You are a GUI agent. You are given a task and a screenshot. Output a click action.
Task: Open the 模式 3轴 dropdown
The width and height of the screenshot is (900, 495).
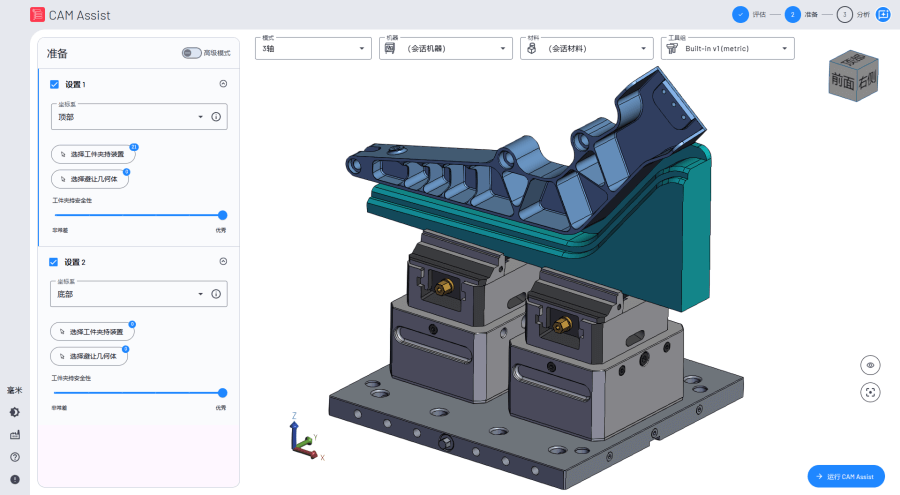[x=314, y=48]
